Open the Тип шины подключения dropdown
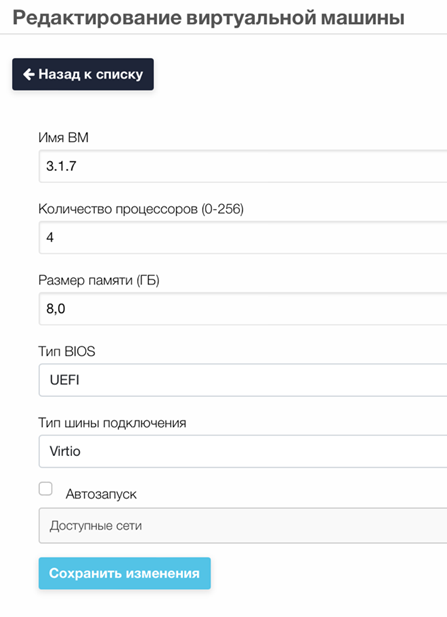The width and height of the screenshot is (447, 617). point(243,451)
